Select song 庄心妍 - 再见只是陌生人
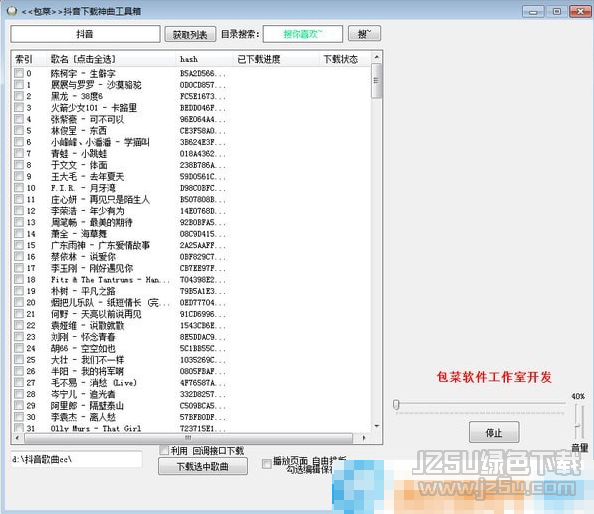This screenshot has width=594, height=514. coord(100,199)
